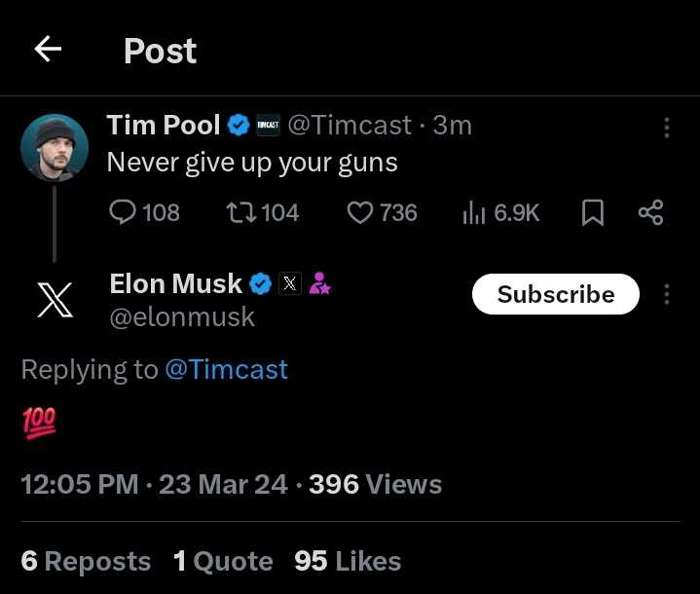View the 1 Quote list
Viewport: 700px width, 594px height.
223,561
